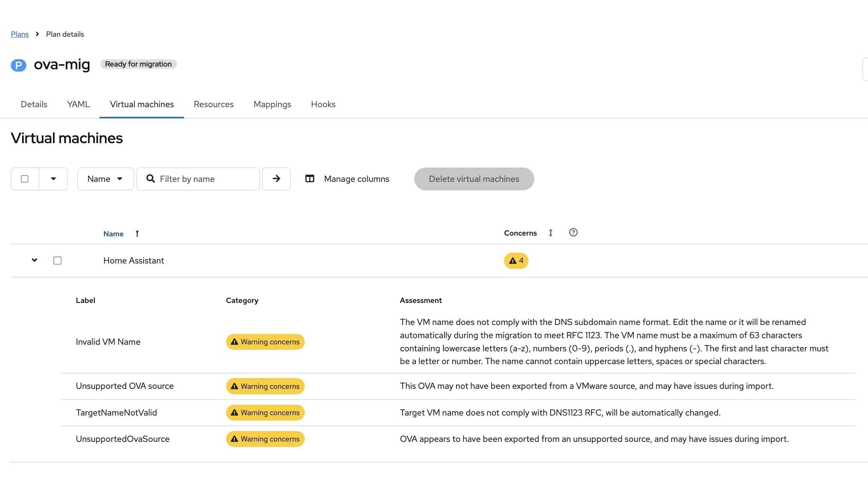Go to the Plans breadcrumb link
Screen dimensions: 868x503
click(x=20, y=34)
